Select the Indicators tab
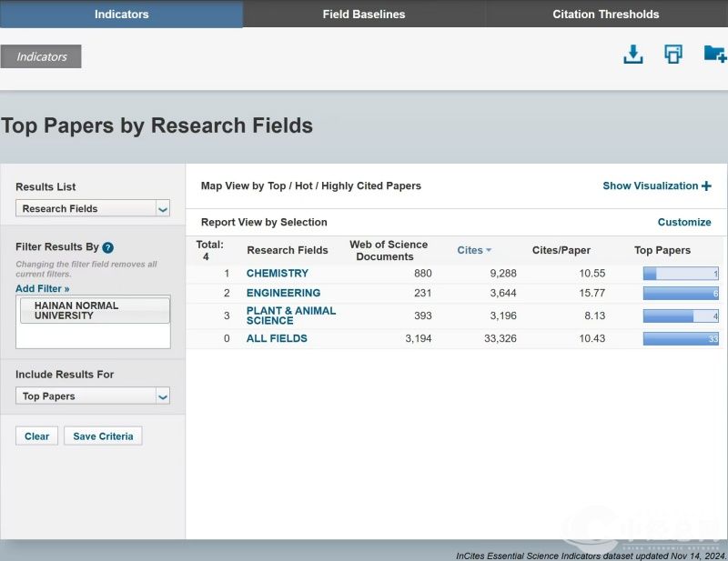Image resolution: width=728 pixels, height=561 pixels. click(x=121, y=15)
